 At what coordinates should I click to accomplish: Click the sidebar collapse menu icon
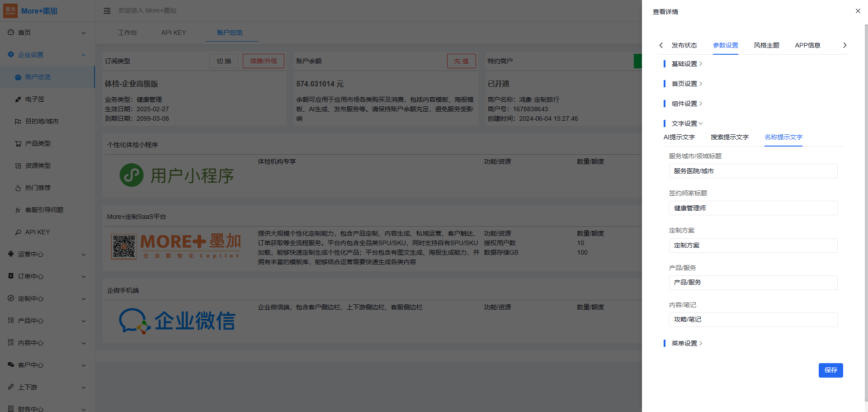coord(107,11)
